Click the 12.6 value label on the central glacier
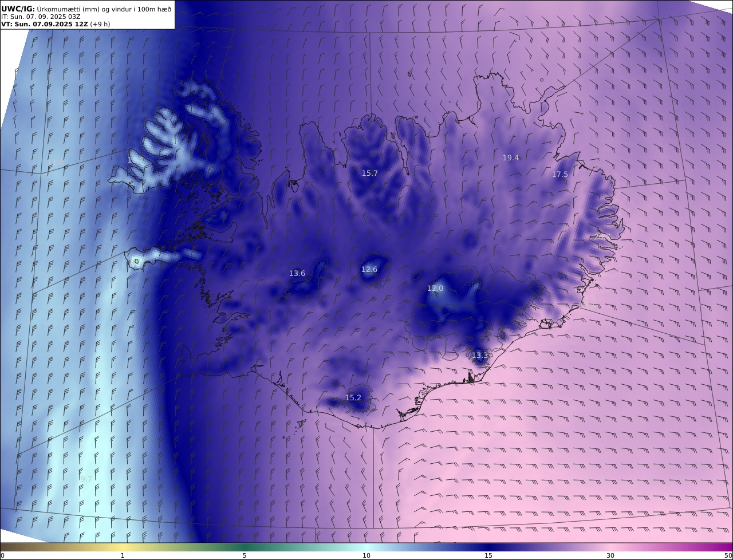 (x=369, y=269)
